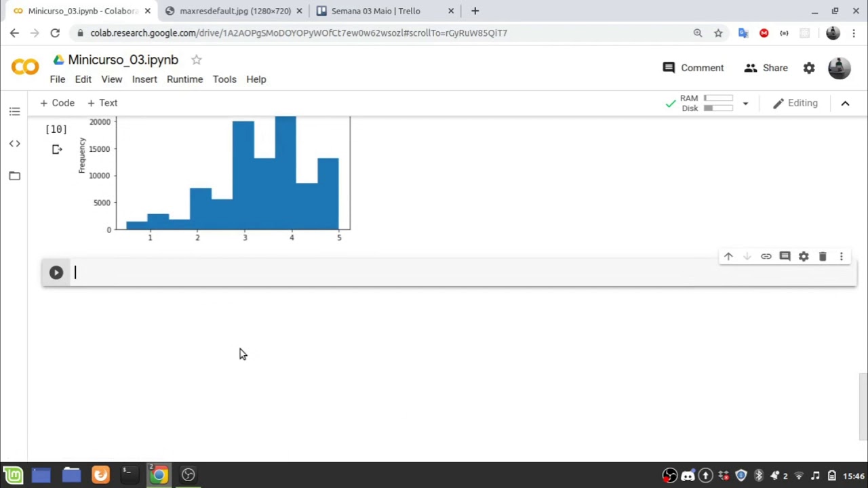Close the Minicurso_03 Colab tab

point(147,11)
